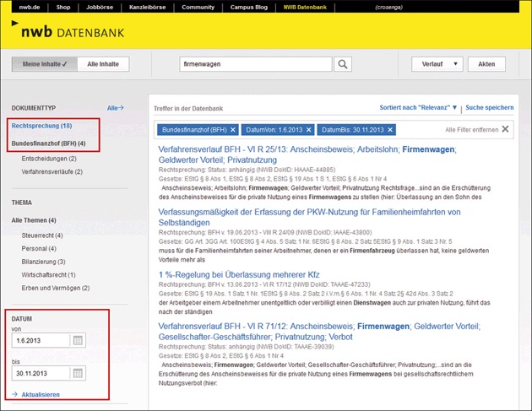Open the calendar picker for 'bis' date
532x411 pixels.
coord(77,373)
